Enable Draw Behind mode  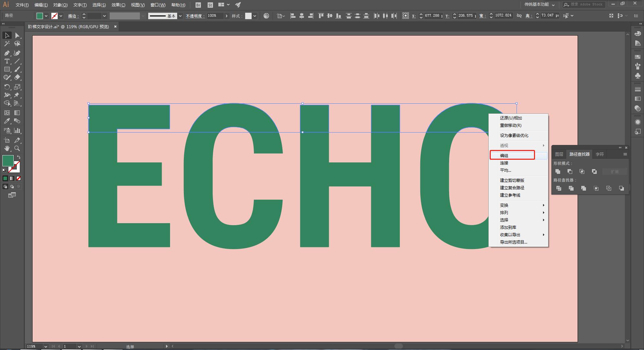[x=12, y=187]
